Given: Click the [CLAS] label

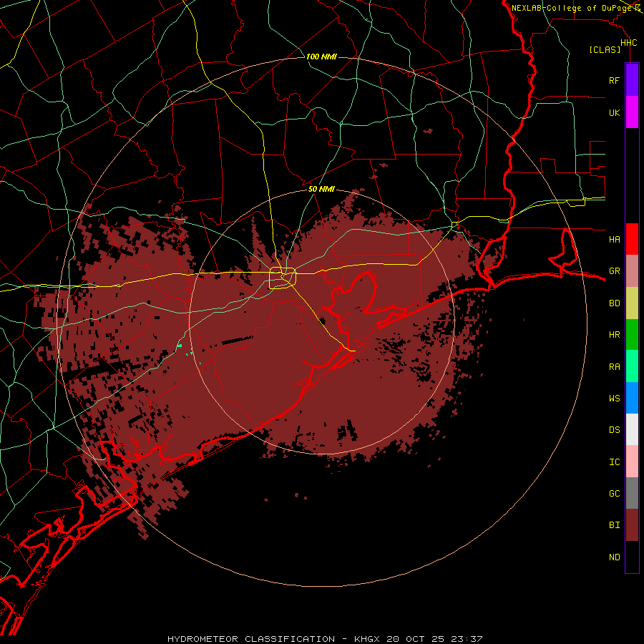Looking at the screenshot, I should pos(605,49).
